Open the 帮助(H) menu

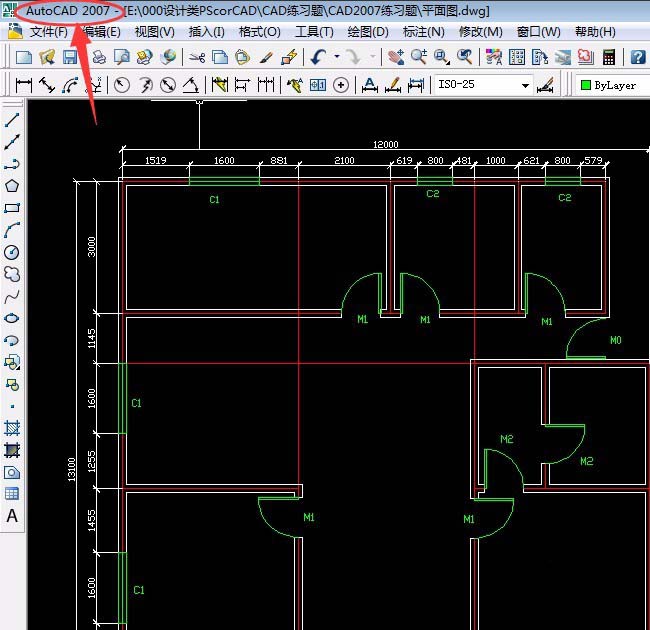coord(595,32)
